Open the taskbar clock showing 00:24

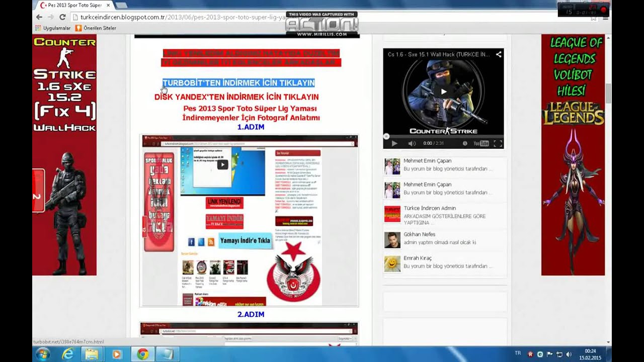tap(590, 354)
